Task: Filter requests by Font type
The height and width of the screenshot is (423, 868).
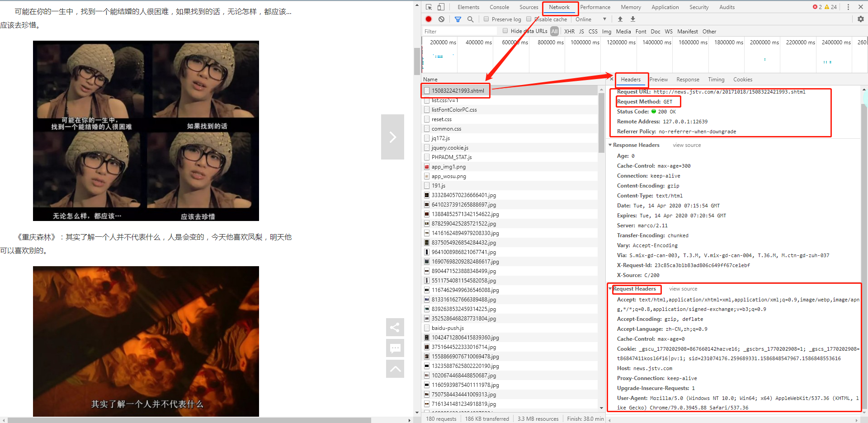Action: pyautogui.click(x=641, y=31)
